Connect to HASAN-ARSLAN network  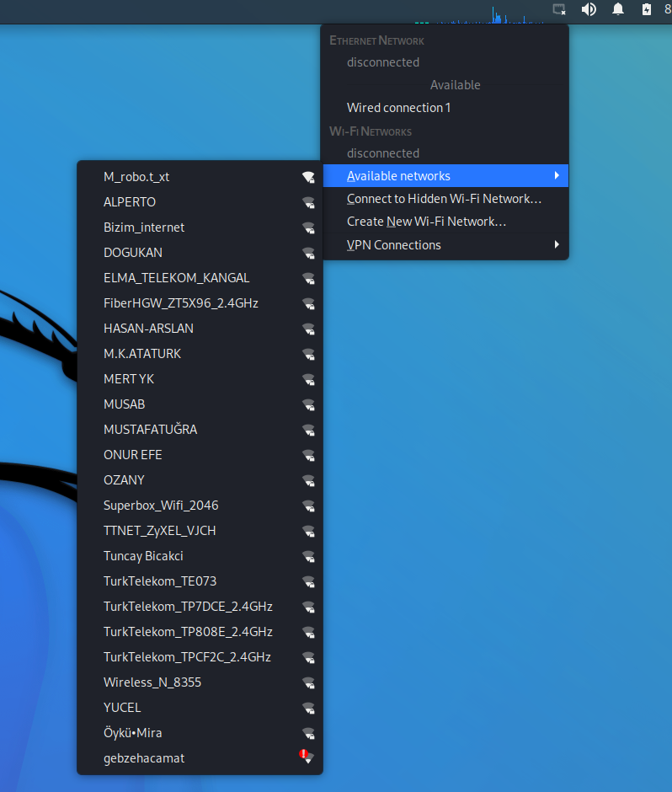coord(200,329)
